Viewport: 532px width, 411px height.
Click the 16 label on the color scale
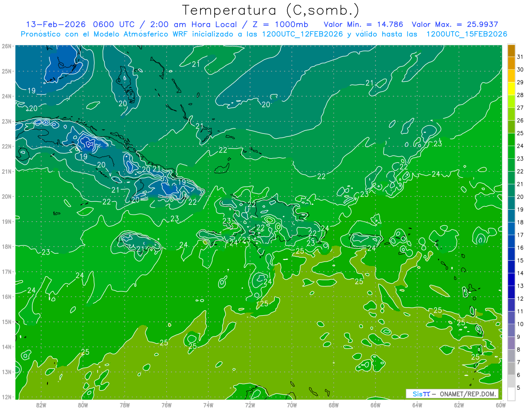(520, 248)
